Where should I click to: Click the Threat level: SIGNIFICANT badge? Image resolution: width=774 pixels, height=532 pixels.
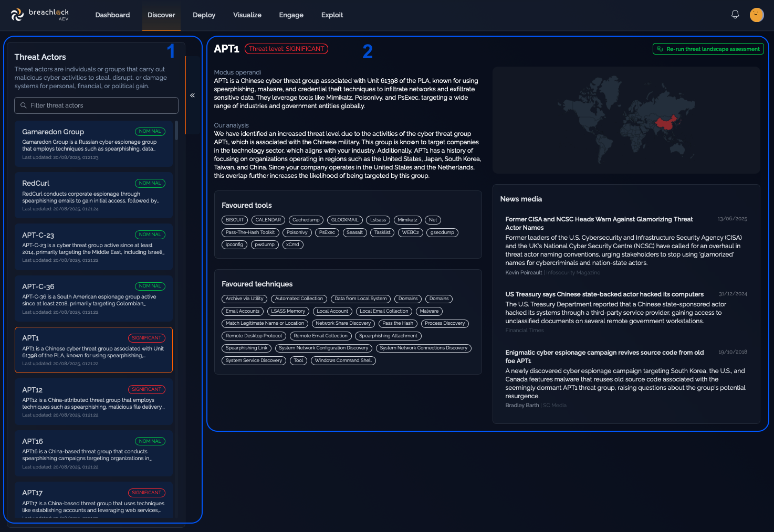286,49
